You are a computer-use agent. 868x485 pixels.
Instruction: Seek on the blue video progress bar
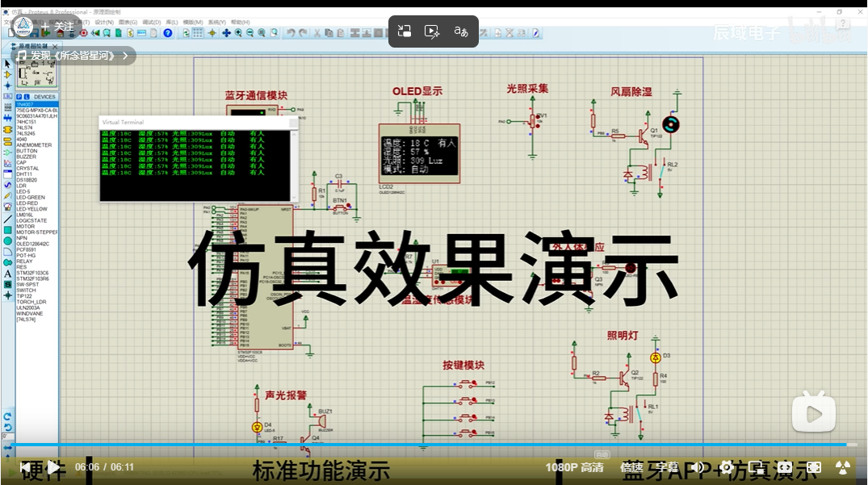[x=429, y=445]
